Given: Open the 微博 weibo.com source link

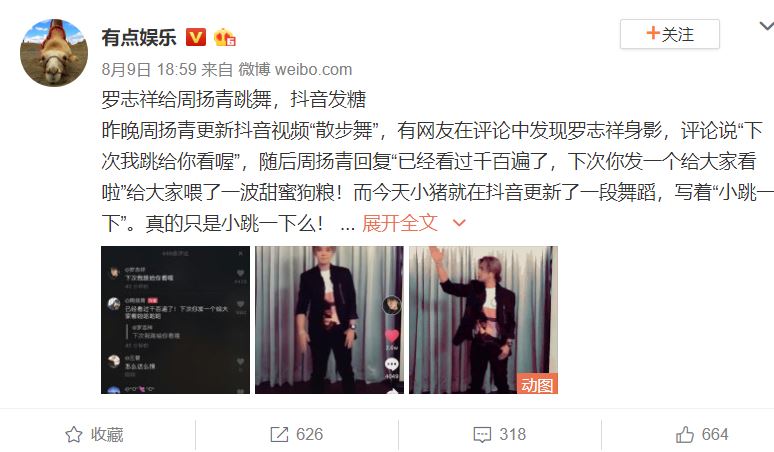Looking at the screenshot, I should pos(295,70).
